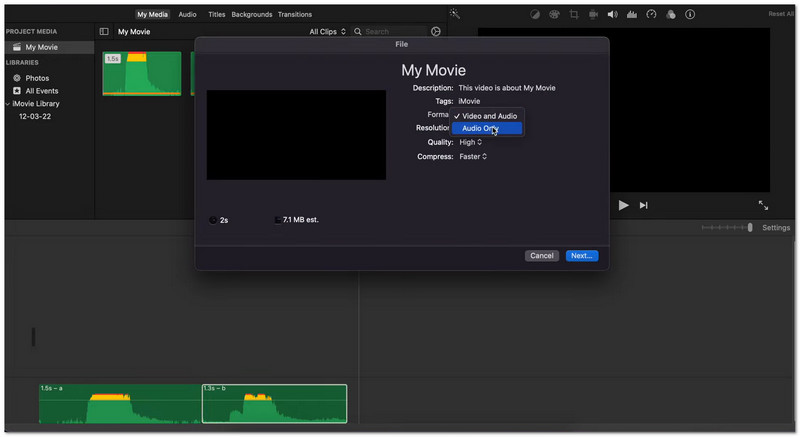Select the cropping tool icon
The width and height of the screenshot is (800, 437).
pyautogui.click(x=573, y=14)
